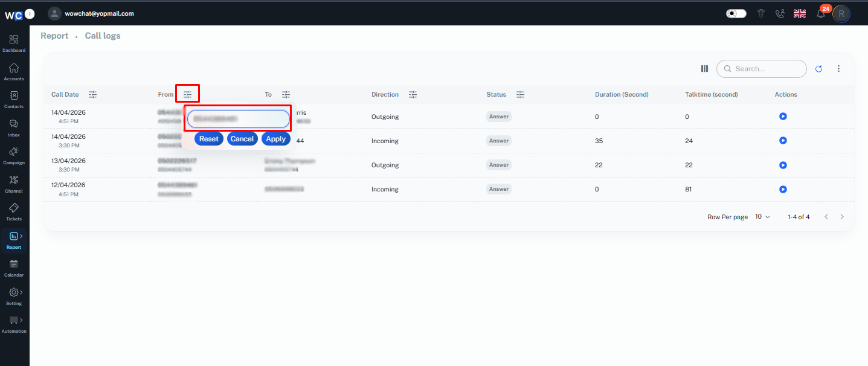Open notifications bell with 24 badge
This screenshot has width=868, height=366.
[821, 13]
